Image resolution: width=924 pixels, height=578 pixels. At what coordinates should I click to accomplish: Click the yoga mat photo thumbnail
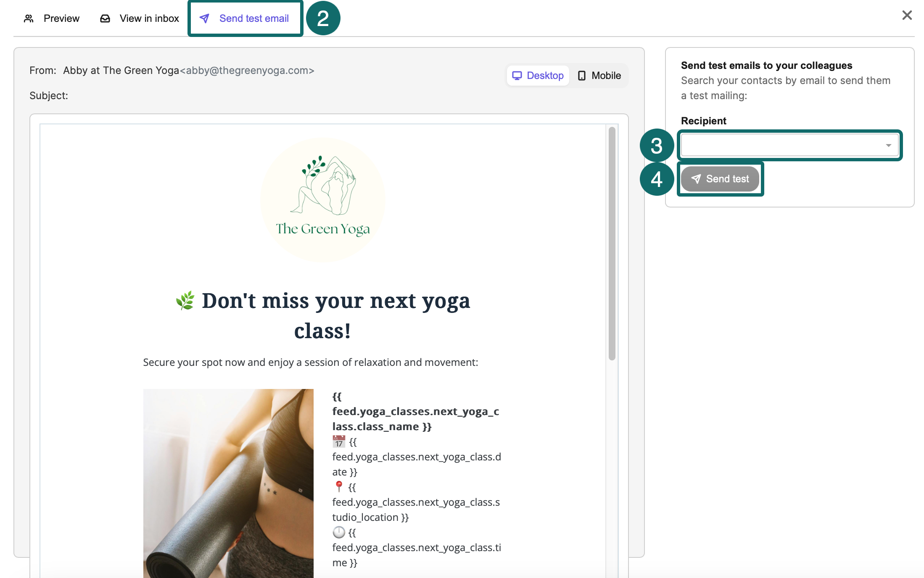(228, 483)
